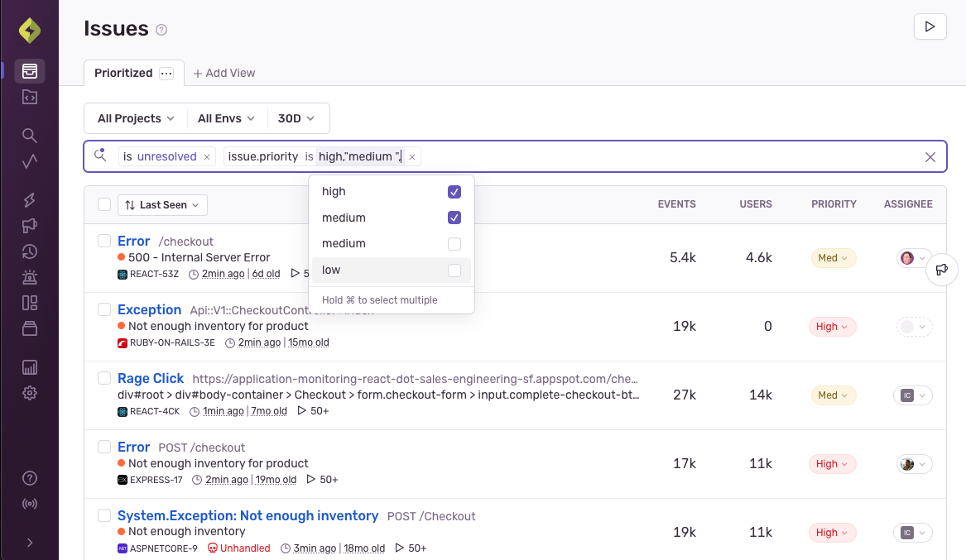This screenshot has height=560, width=966.
Task: Change priority High on Exception issue
Action: click(x=832, y=327)
